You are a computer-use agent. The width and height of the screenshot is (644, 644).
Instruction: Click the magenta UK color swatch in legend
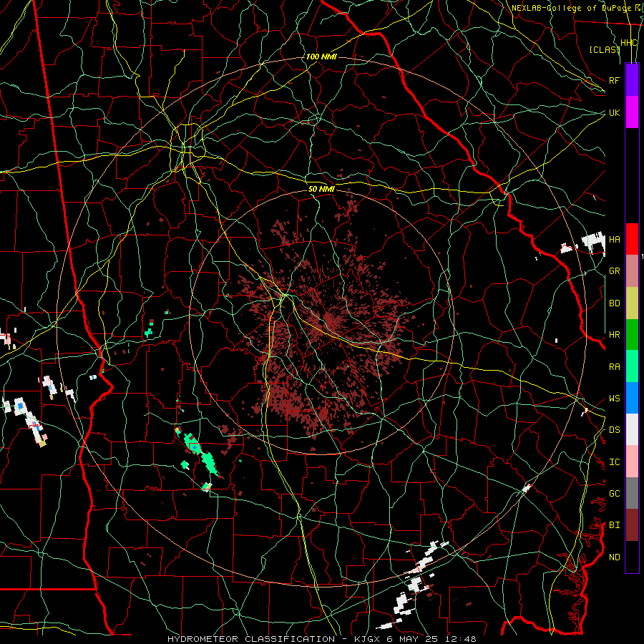[x=632, y=112]
